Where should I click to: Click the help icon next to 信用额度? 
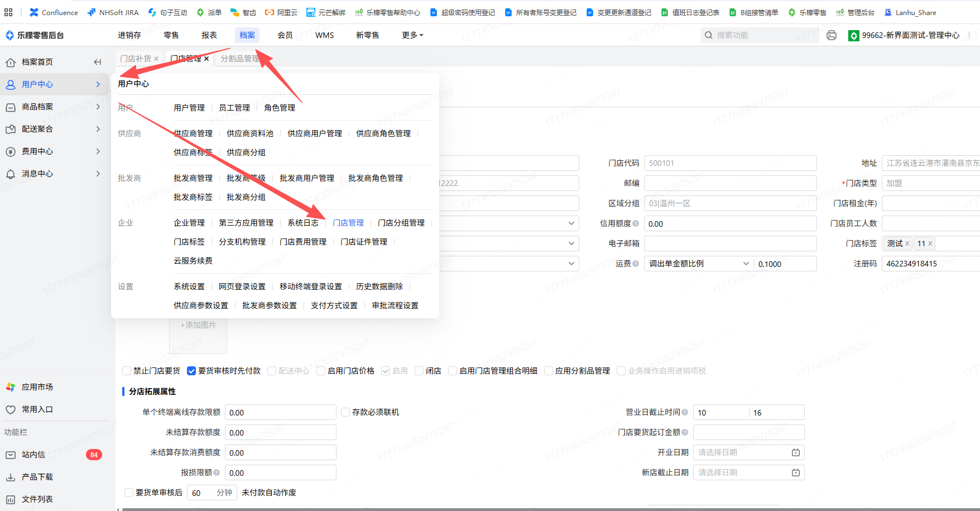point(636,223)
